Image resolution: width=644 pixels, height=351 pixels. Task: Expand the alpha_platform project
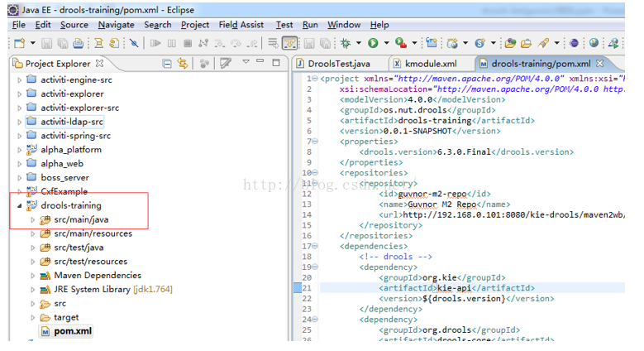point(19,150)
